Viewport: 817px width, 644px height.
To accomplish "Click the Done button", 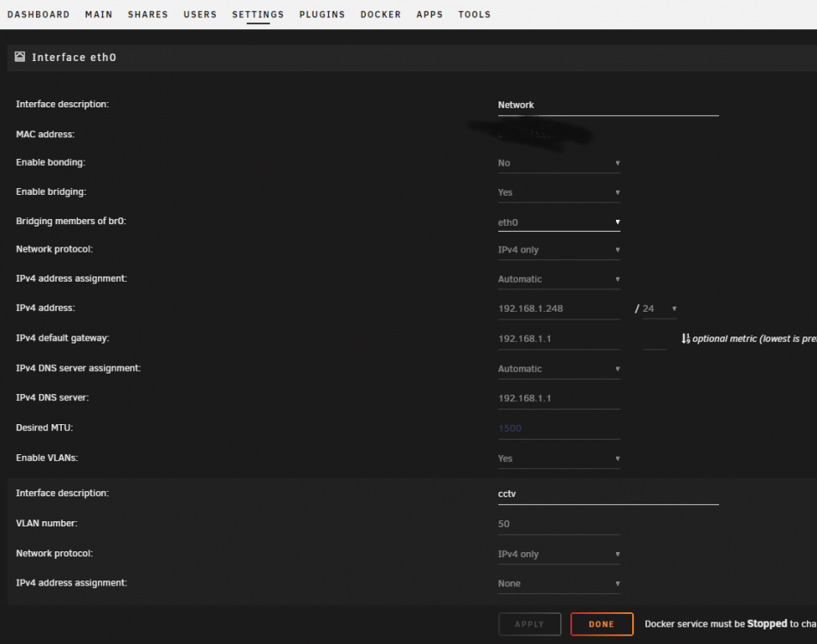I will [602, 624].
